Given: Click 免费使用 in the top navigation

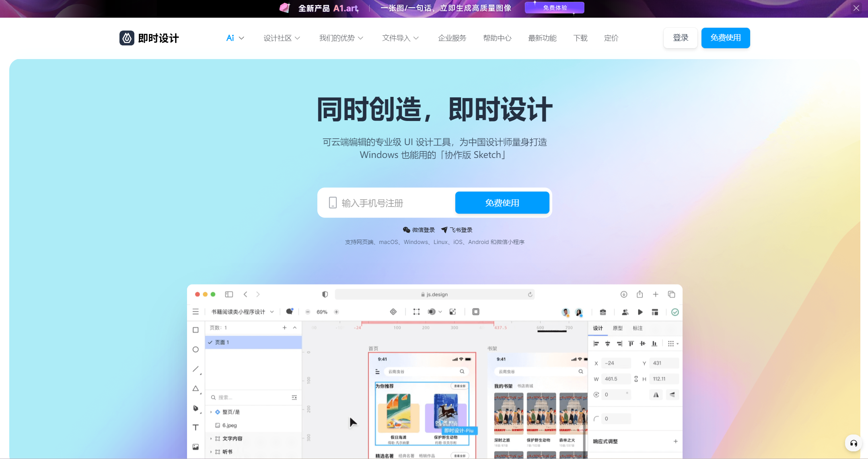Looking at the screenshot, I should pyautogui.click(x=725, y=38).
